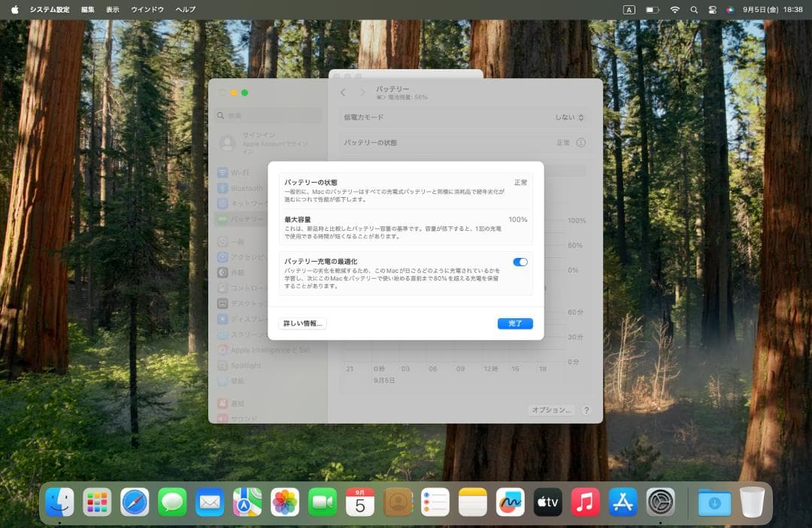812x528 pixels.
Task: Click the help question mark button
Action: coord(586,411)
